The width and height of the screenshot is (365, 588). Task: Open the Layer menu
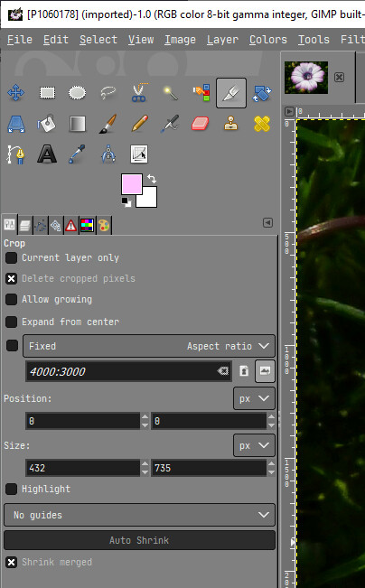(222, 40)
